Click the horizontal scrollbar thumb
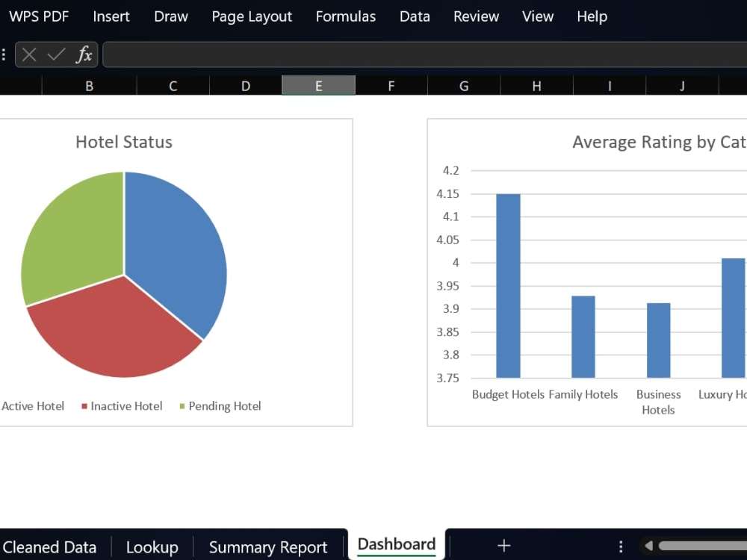Viewport: 747px width, 560px height. coord(703,546)
